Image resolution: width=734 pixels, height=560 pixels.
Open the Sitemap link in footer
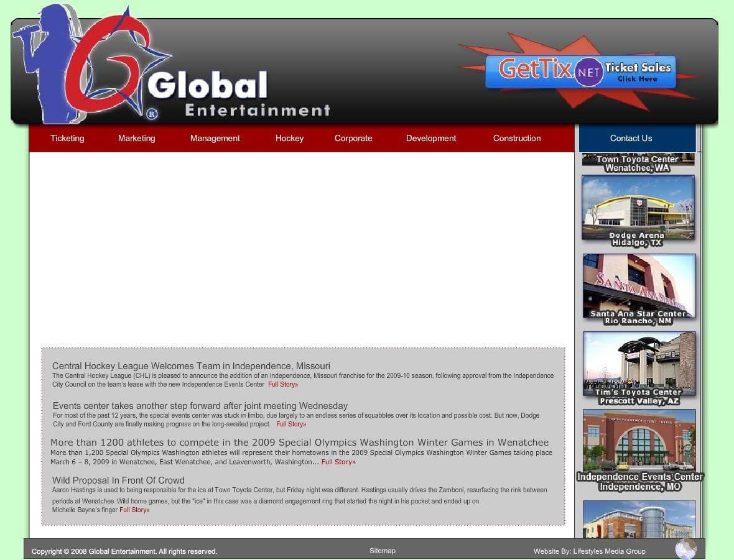click(383, 551)
